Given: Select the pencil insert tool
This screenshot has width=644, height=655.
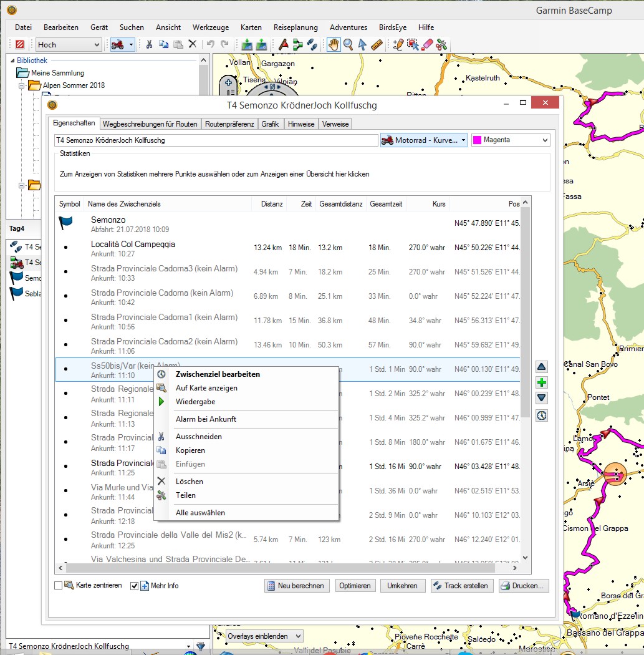Looking at the screenshot, I should [398, 44].
